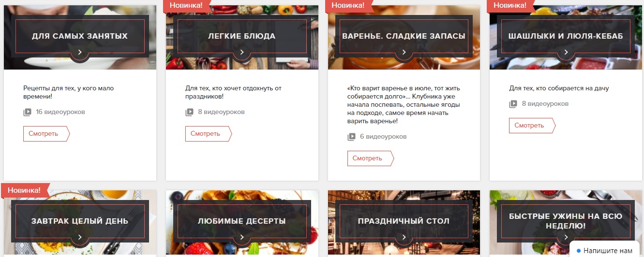Click chevron arrow below "Варенье. Сладкие запасы"
This screenshot has width=644, height=257.
pos(404,52)
